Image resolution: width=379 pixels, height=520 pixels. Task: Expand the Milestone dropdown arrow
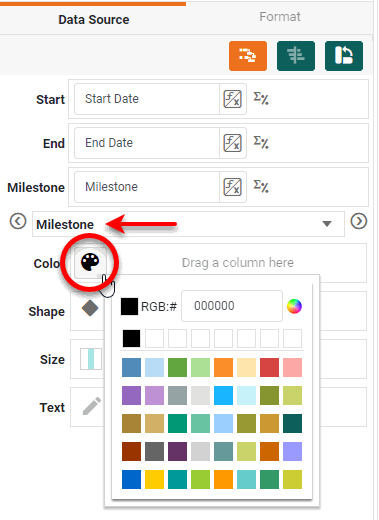click(x=327, y=224)
